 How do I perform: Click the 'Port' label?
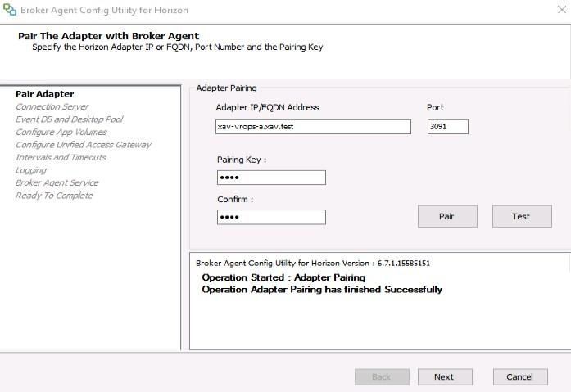point(435,108)
